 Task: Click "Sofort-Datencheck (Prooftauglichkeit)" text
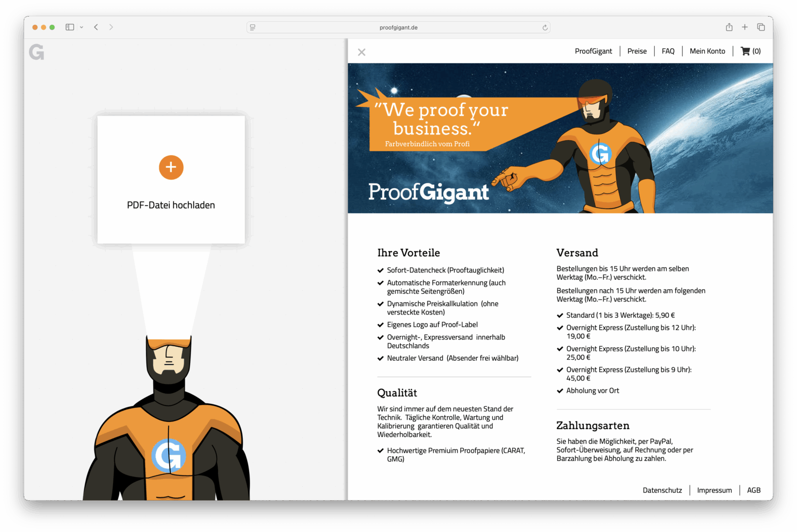(445, 270)
